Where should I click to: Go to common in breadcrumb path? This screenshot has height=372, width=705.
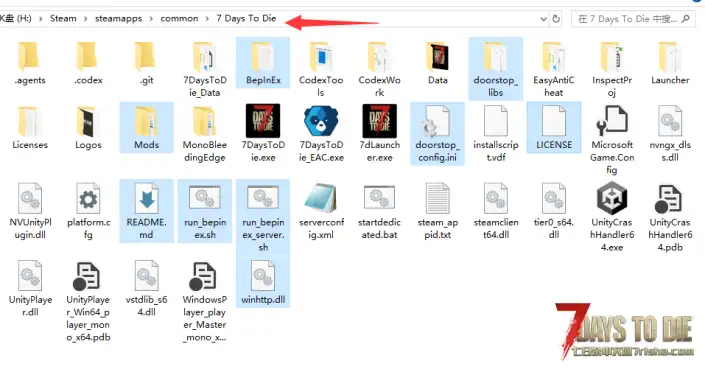click(x=179, y=18)
